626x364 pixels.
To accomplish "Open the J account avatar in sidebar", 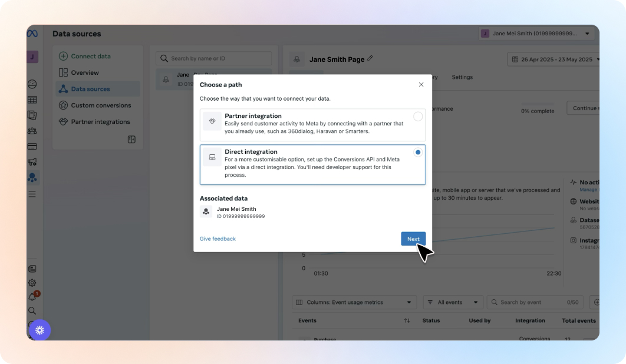I will (32, 57).
